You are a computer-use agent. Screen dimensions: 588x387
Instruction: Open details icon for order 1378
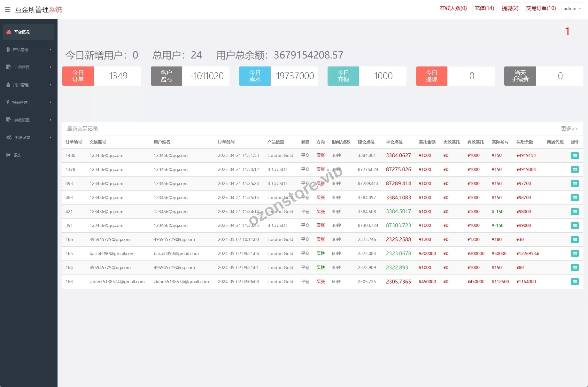[575, 169]
